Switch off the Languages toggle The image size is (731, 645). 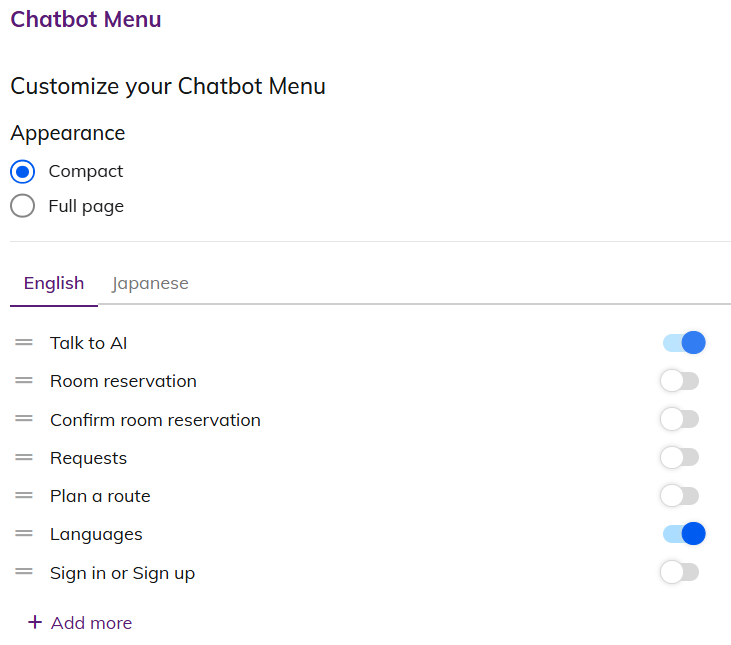684,534
